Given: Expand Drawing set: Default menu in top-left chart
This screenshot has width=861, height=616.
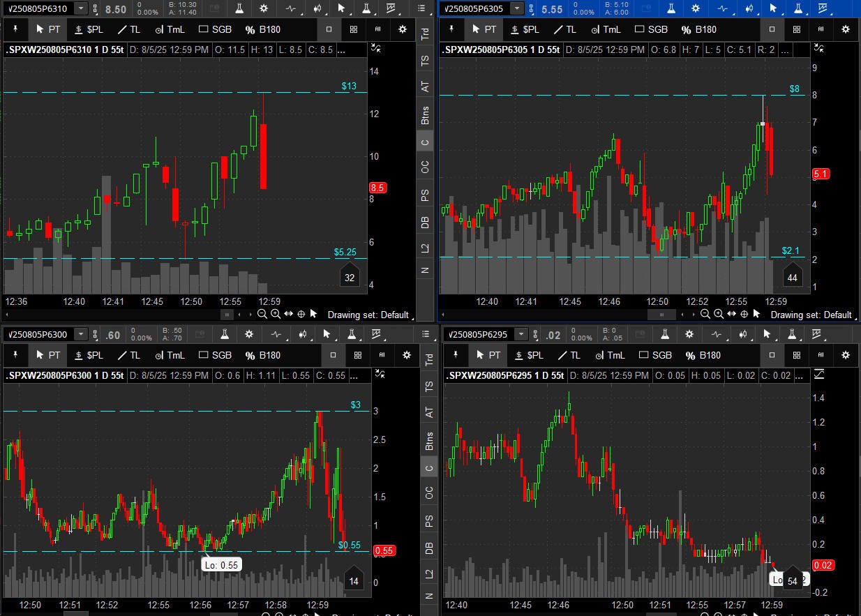Looking at the screenshot, I should coord(368,315).
